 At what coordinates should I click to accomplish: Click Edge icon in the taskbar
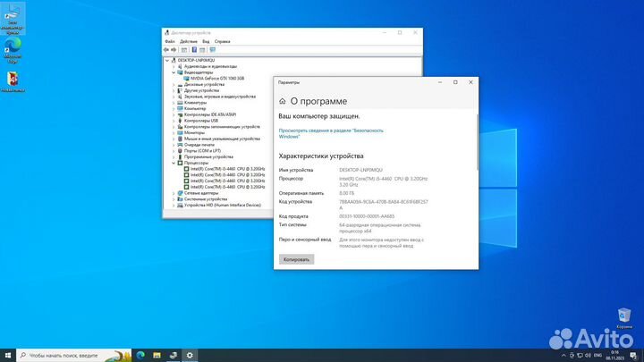pos(139,355)
